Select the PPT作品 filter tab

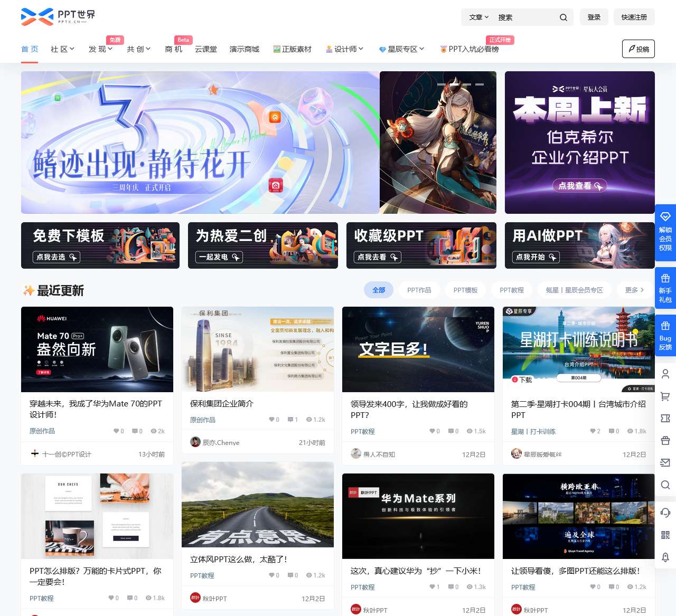tap(419, 290)
